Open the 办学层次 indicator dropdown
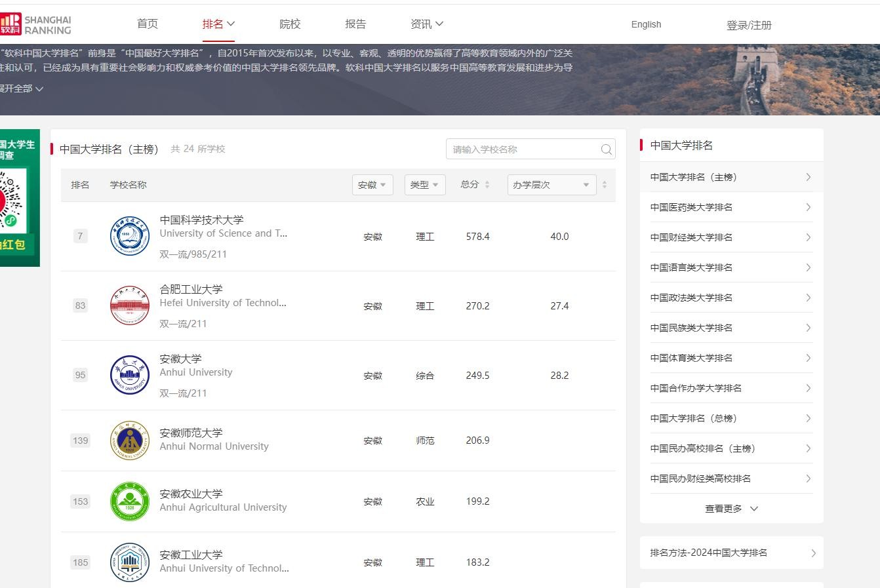 [551, 185]
